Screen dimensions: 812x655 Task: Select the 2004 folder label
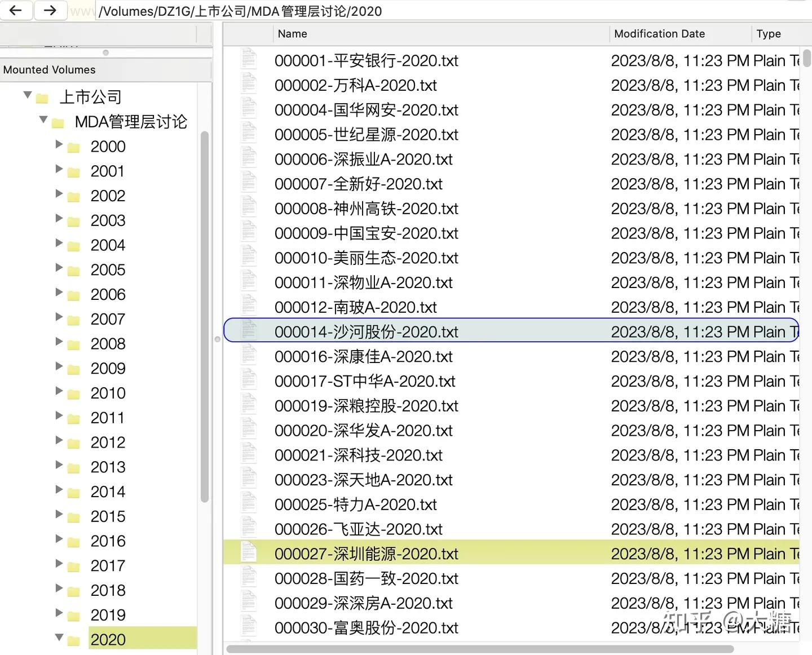[x=108, y=245]
